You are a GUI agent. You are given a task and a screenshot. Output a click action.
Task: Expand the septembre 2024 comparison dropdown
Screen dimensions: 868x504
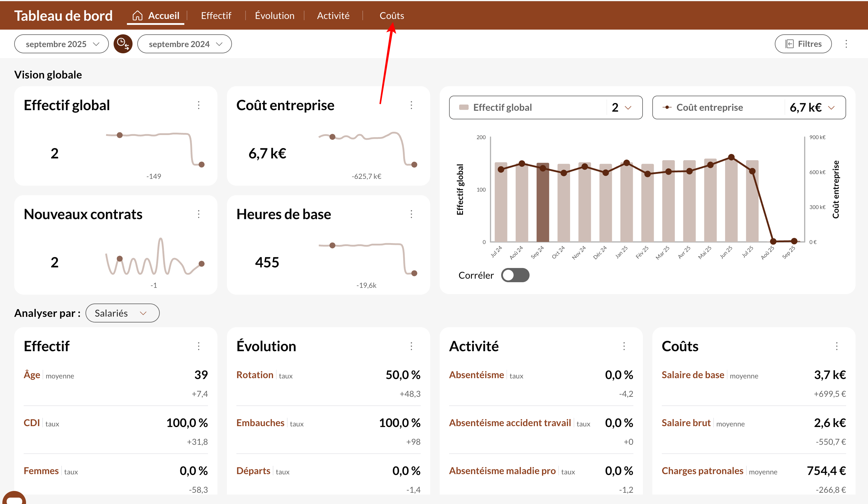184,44
